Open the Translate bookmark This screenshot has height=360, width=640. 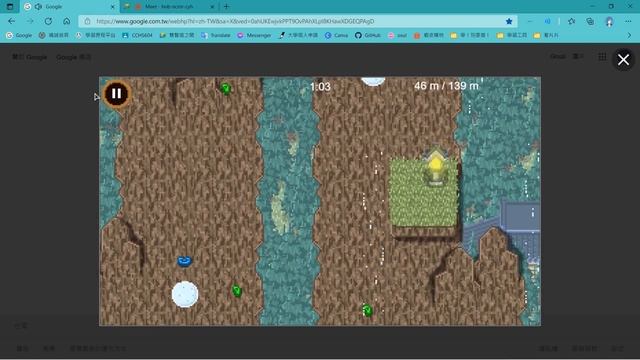216,36
